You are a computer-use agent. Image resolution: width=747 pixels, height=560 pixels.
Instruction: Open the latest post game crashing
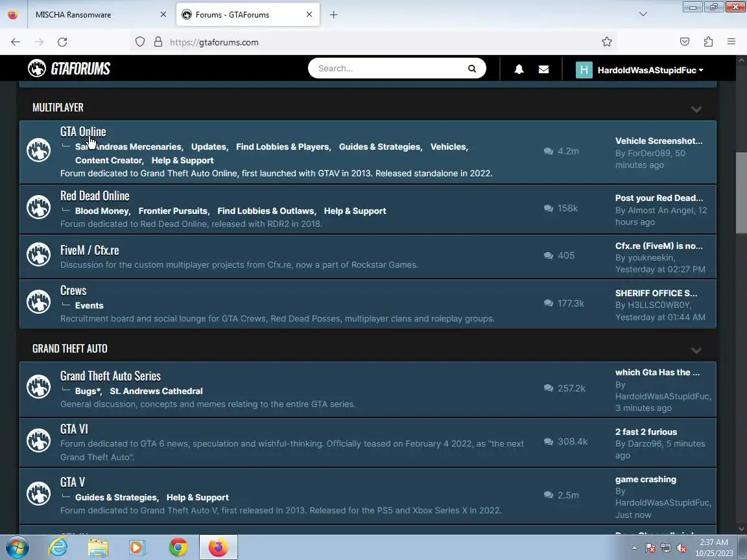click(646, 480)
